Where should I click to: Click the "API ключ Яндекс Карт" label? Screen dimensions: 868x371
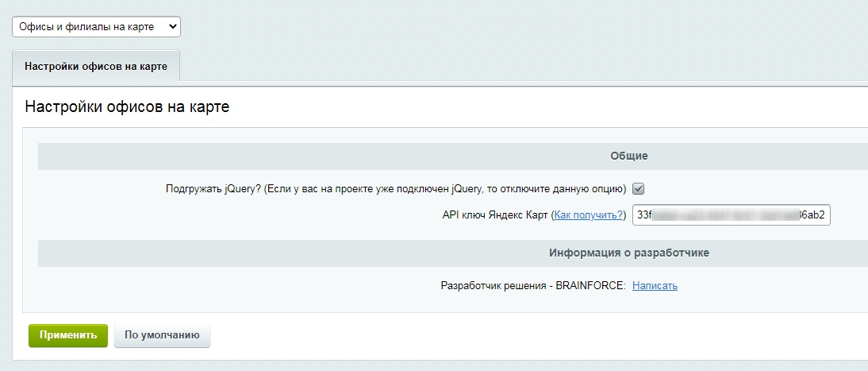point(495,215)
